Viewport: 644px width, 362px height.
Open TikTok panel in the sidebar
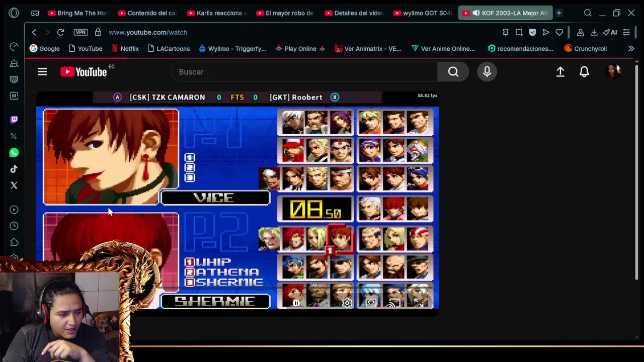[x=14, y=169]
